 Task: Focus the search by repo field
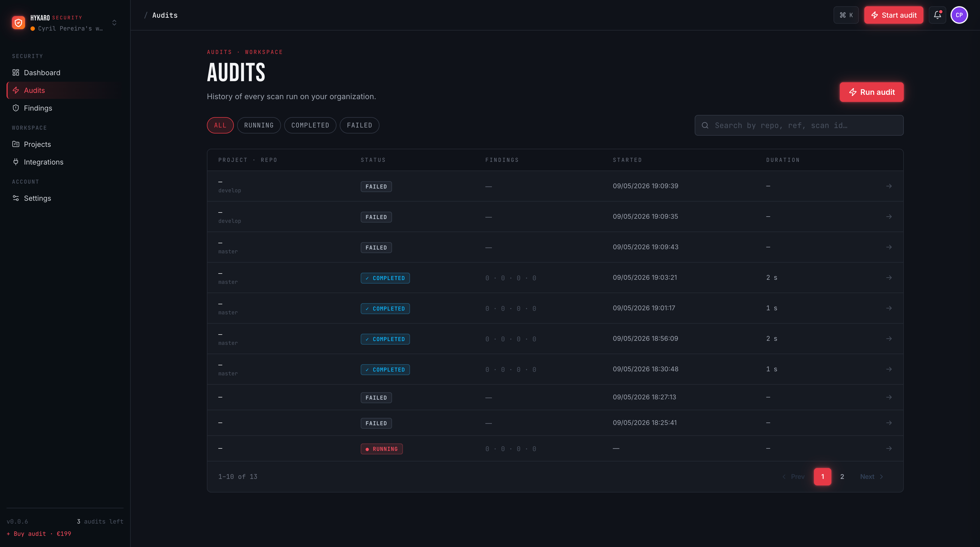click(x=799, y=125)
